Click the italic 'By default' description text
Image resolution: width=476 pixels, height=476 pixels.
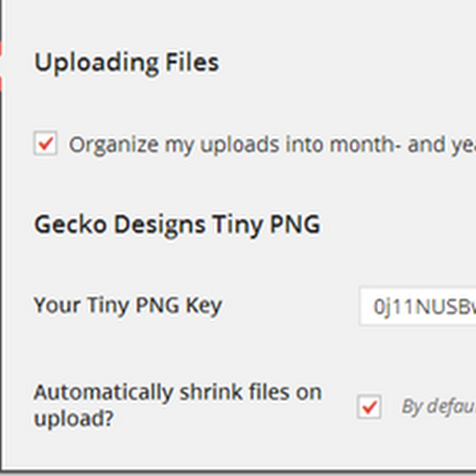439,407
